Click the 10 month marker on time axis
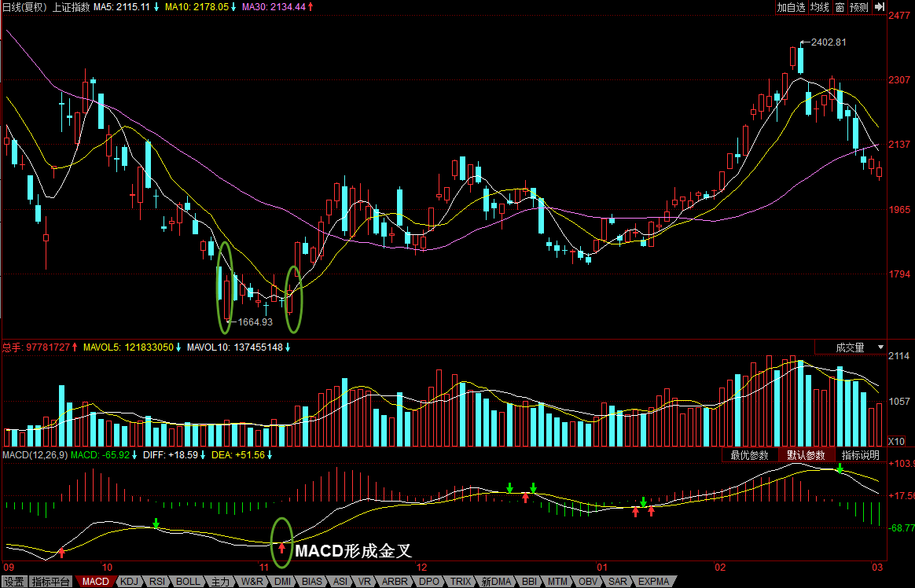The width and height of the screenshot is (915, 588). click(x=106, y=567)
